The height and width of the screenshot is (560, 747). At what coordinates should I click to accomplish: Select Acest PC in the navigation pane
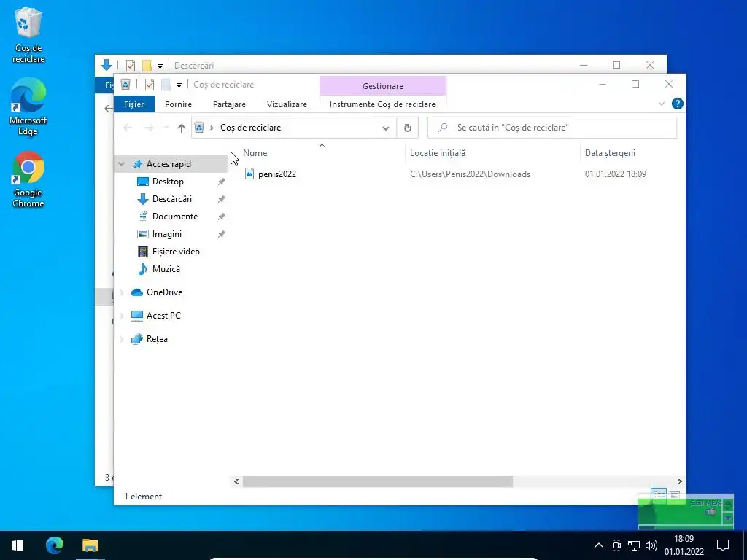(163, 316)
